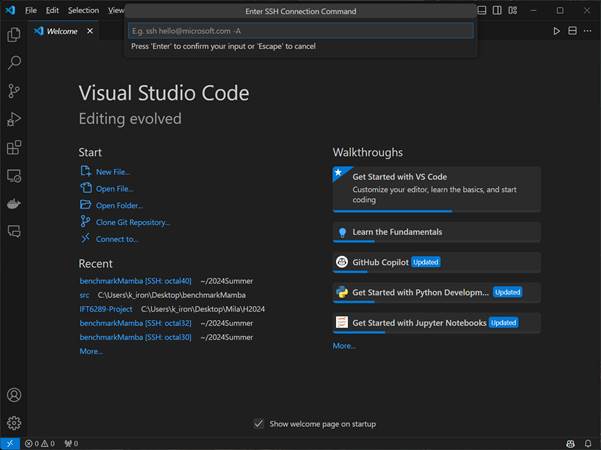Image resolution: width=601 pixels, height=450 pixels.
Task: Open recent src folder entry
Action: click(x=84, y=295)
